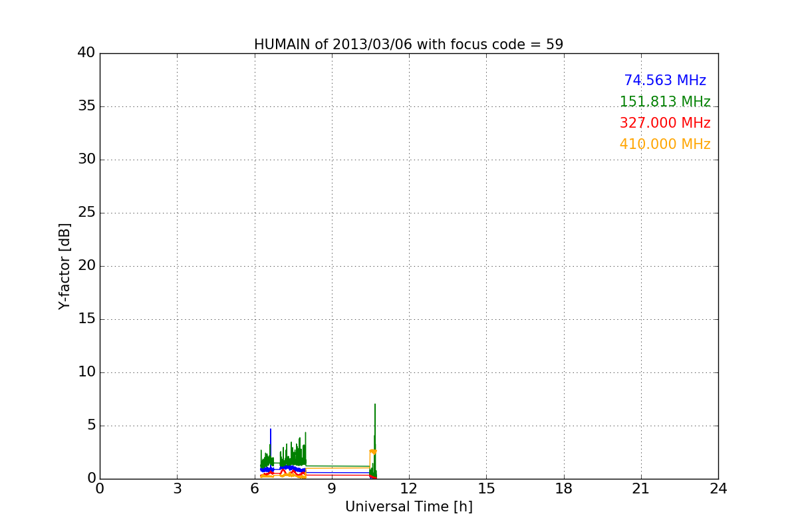The width and height of the screenshot is (798, 532).
Task: Click the tall blue spike's peak
Action: (x=271, y=430)
